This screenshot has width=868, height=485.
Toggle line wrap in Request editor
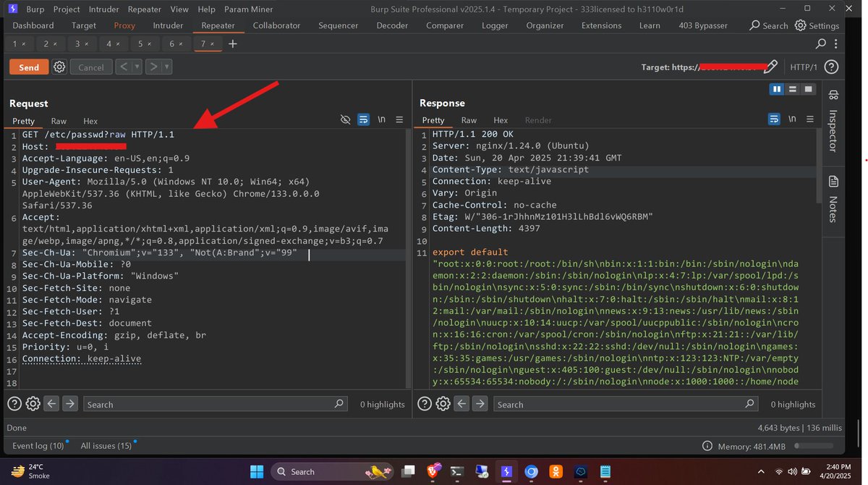coord(364,119)
